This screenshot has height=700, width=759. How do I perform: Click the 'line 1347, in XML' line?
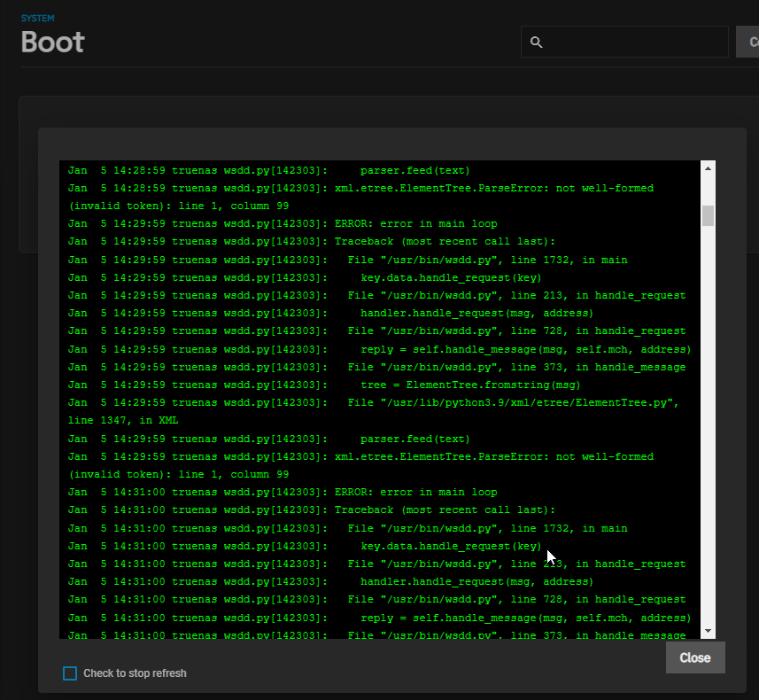[x=123, y=421]
